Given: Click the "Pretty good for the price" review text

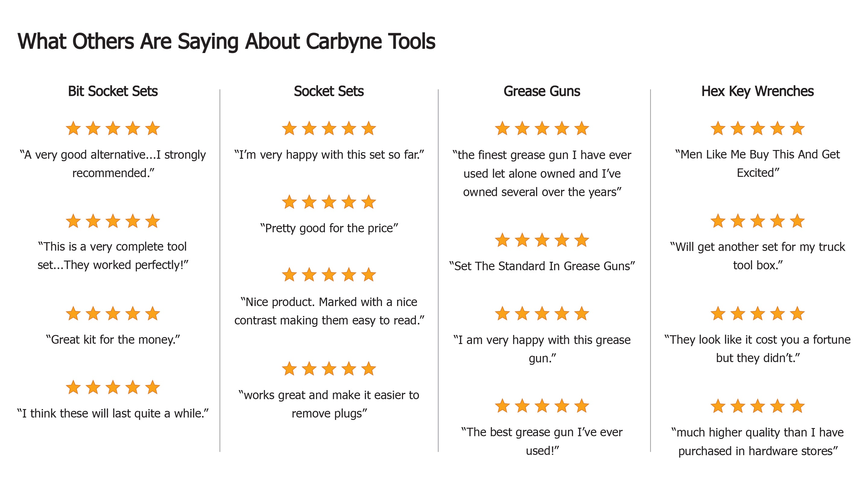Looking at the screenshot, I should pyautogui.click(x=329, y=228).
